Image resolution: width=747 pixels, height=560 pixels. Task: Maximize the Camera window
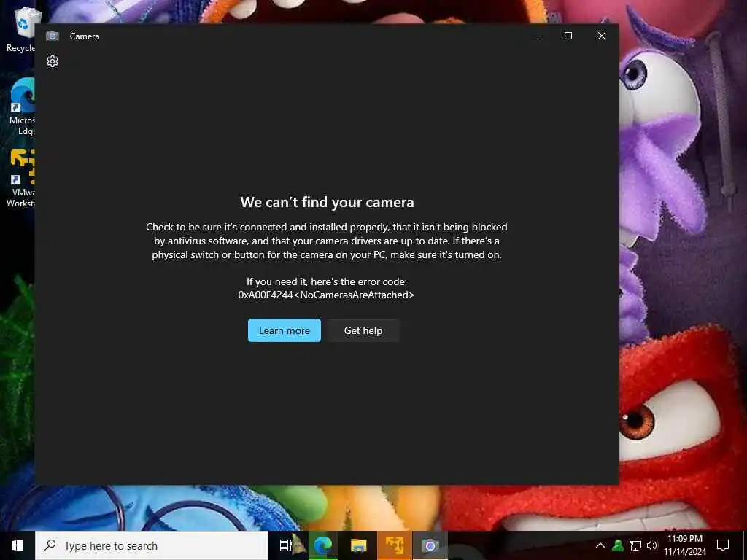(568, 36)
